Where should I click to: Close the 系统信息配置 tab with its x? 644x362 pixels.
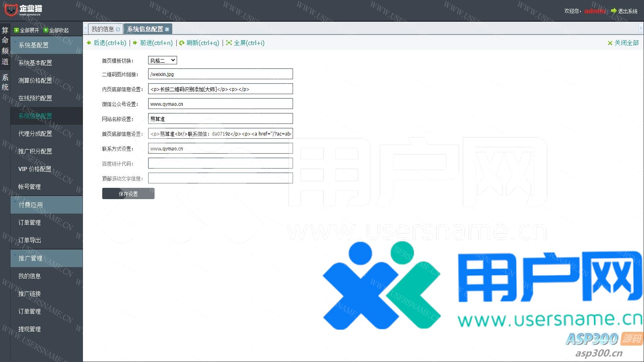(x=167, y=29)
